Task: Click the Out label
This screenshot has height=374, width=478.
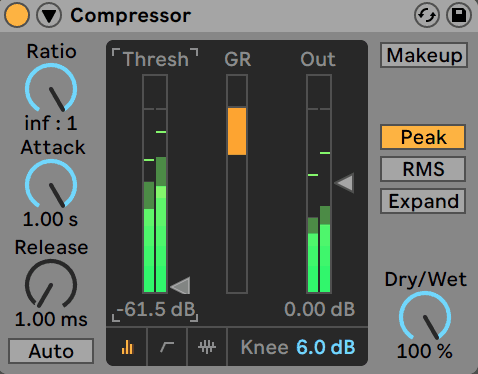Action: 318,59
